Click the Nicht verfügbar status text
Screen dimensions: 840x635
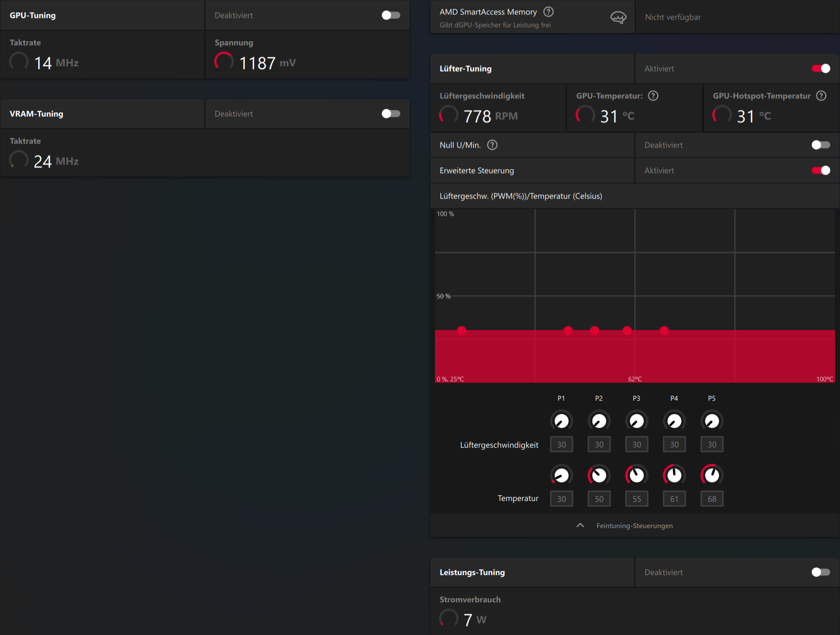click(x=673, y=17)
